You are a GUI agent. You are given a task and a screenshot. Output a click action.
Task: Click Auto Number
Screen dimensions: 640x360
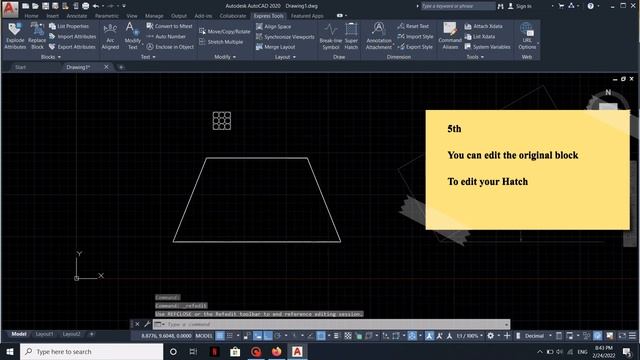tap(166, 36)
